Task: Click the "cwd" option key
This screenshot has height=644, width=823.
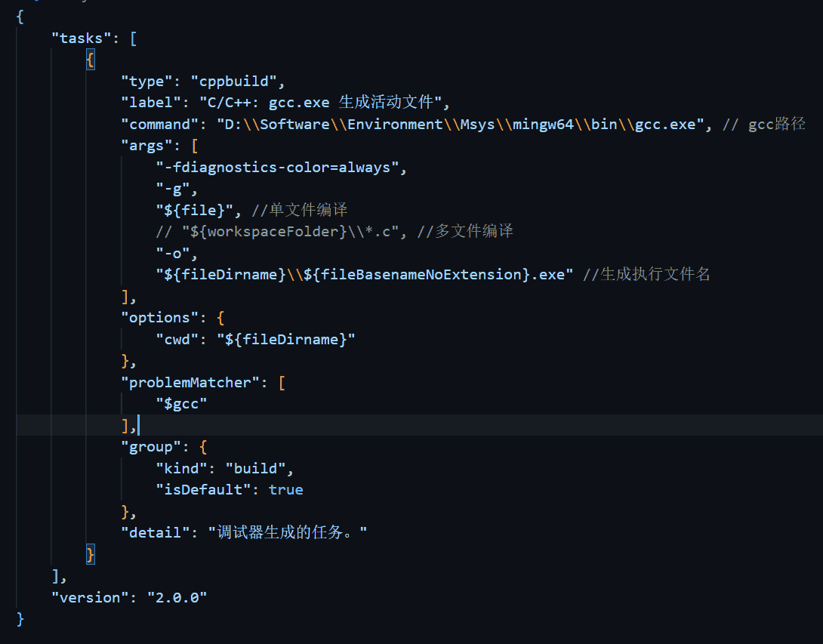Action: [x=177, y=340]
